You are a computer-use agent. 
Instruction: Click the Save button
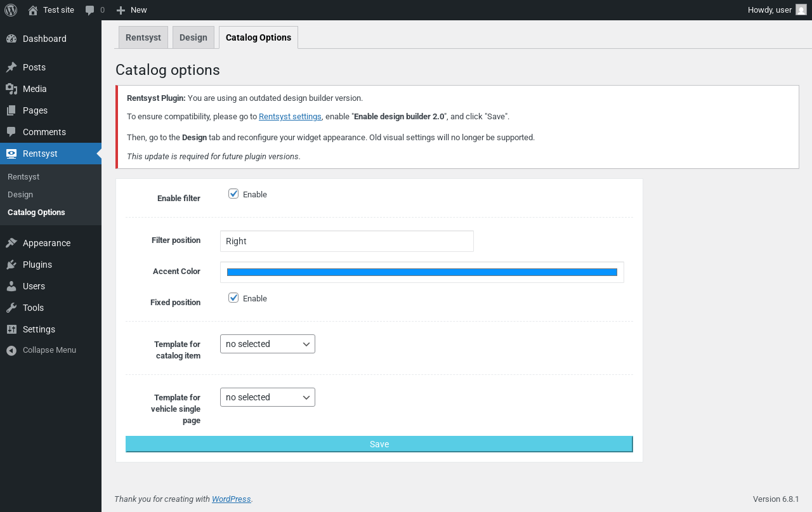[379, 444]
